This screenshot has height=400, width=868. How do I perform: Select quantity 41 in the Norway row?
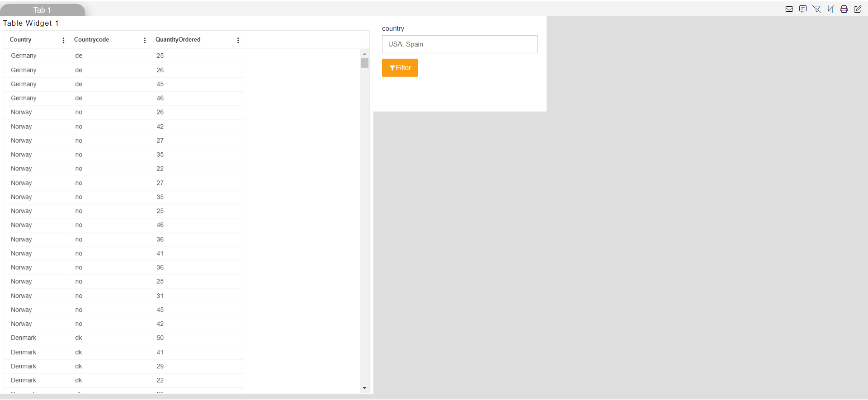point(160,254)
